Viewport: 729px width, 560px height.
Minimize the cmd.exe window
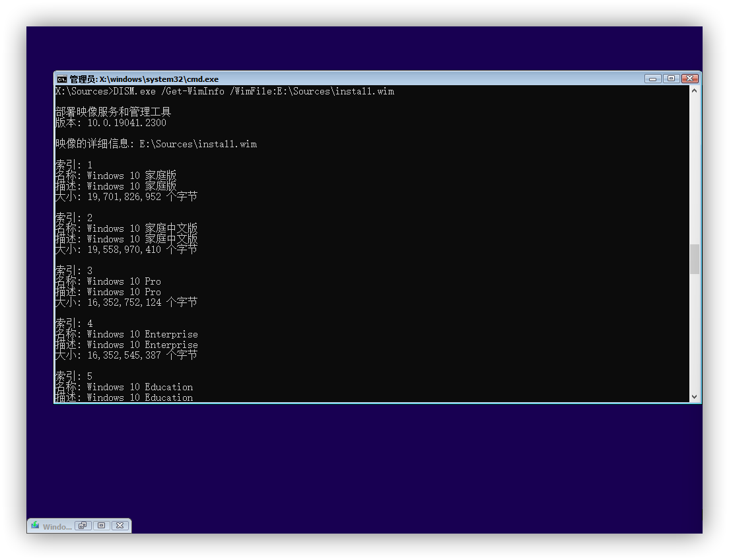pyautogui.click(x=653, y=79)
